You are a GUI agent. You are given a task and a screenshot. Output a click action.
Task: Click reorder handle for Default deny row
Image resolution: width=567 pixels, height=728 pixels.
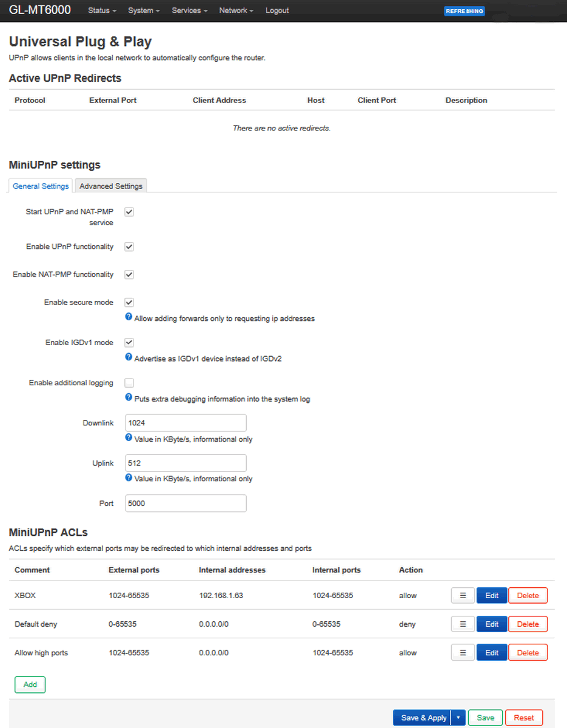(463, 624)
